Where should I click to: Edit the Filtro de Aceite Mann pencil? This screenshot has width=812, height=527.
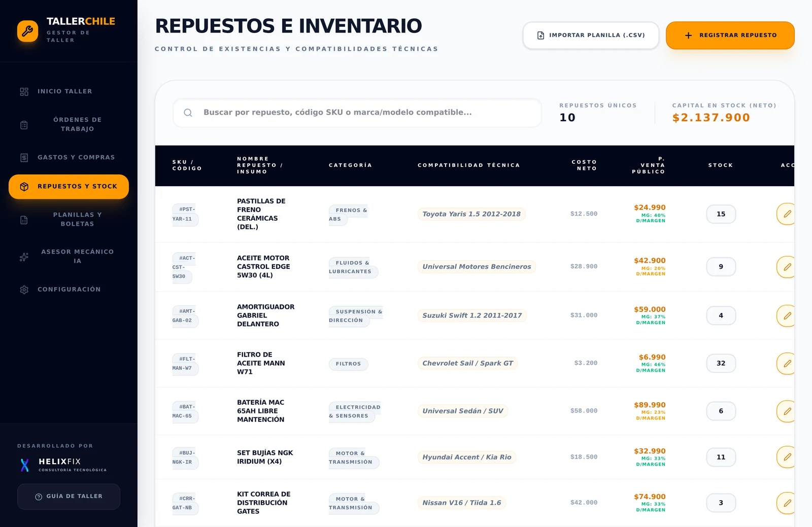787,363
